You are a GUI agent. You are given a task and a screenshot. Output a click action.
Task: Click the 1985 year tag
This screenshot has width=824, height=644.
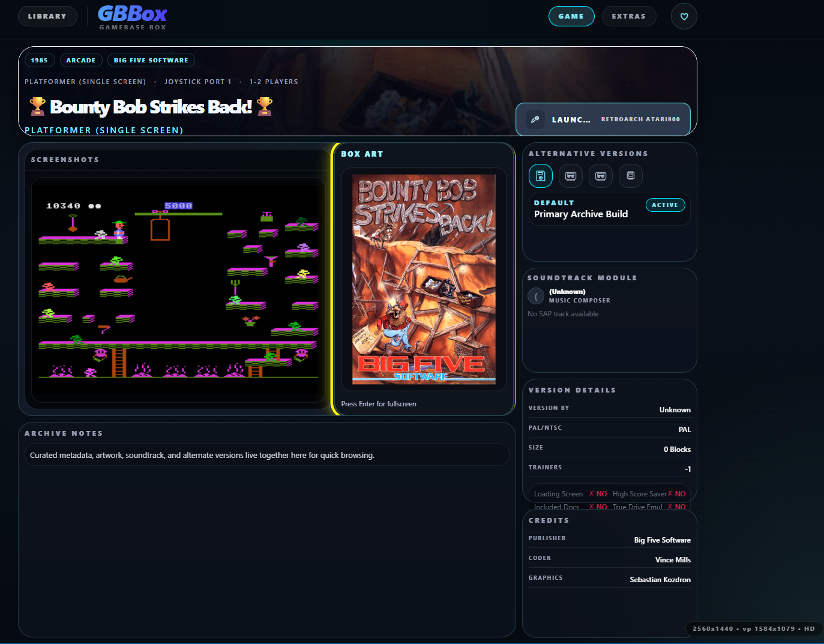coord(40,60)
